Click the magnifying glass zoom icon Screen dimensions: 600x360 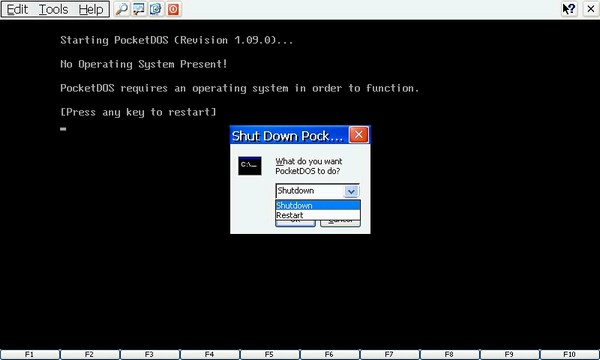point(122,9)
